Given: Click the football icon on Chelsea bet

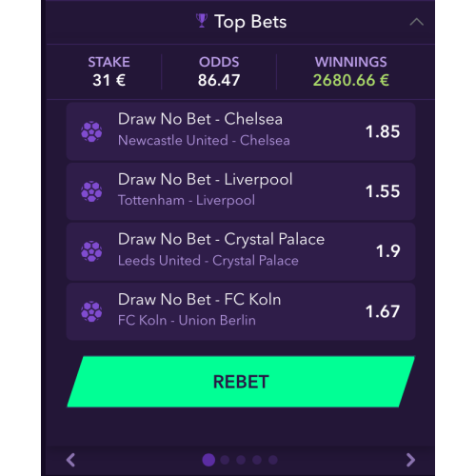Looking at the screenshot, I should (x=91, y=131).
